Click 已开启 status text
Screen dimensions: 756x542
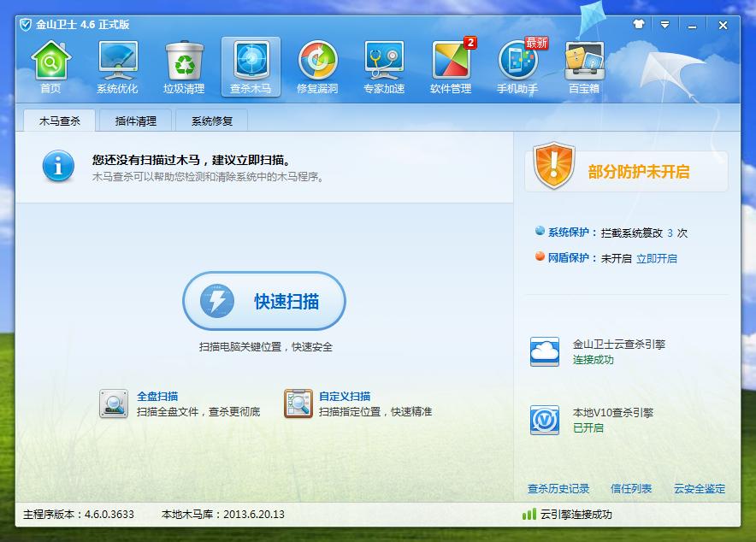click(588, 427)
